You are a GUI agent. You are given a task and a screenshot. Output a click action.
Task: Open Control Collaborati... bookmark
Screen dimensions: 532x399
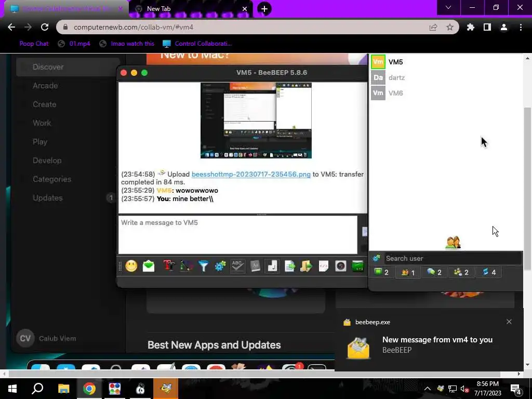pyautogui.click(x=197, y=44)
